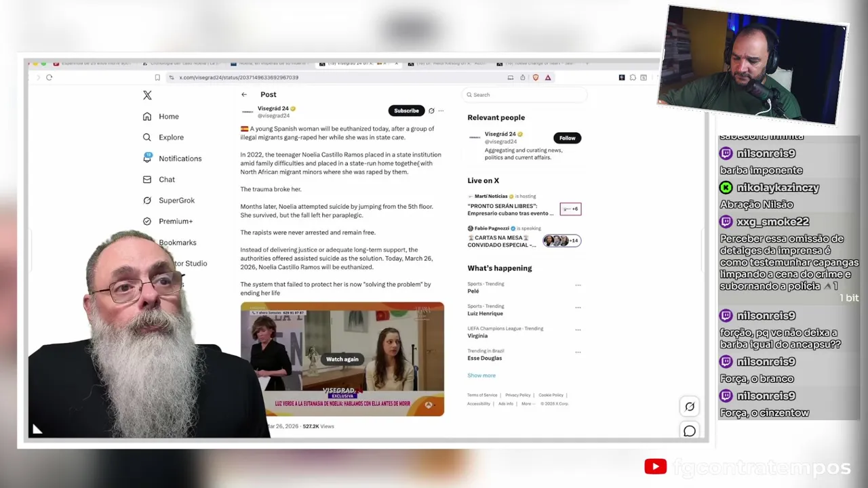868x488 pixels.
Task: Click the 527.2K Views count
Action: tap(318, 426)
